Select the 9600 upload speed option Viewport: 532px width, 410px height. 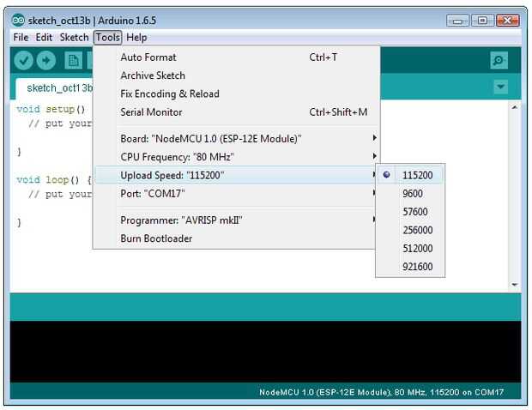(x=410, y=194)
